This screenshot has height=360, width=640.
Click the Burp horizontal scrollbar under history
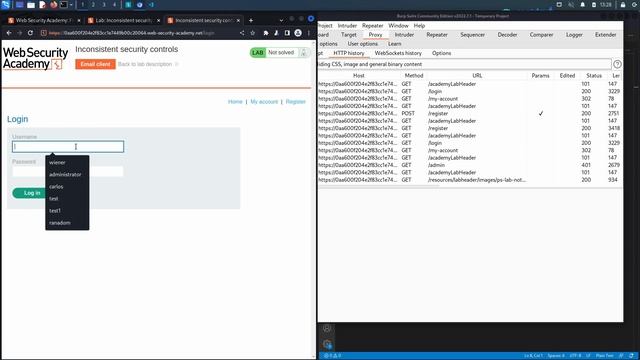379,186
